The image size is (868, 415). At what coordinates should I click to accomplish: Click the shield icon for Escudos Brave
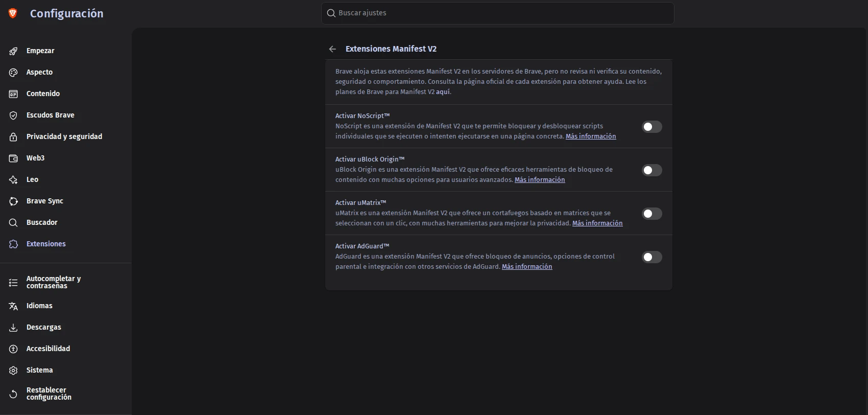pos(13,116)
